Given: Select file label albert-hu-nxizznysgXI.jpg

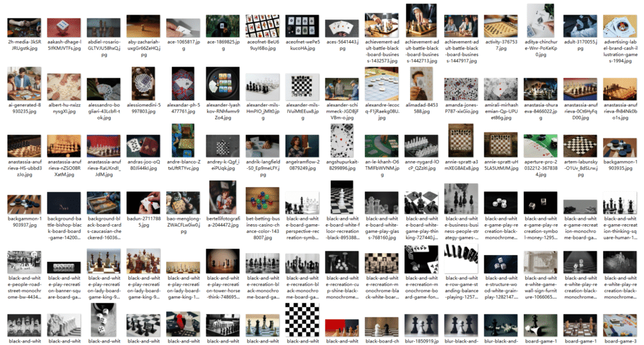Looking at the screenshot, I should click(64, 108).
